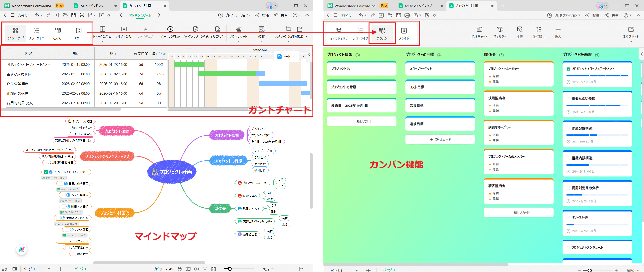Open the エクスポート (export) tool
Screen dimensions: 644x272
[x=632, y=32]
